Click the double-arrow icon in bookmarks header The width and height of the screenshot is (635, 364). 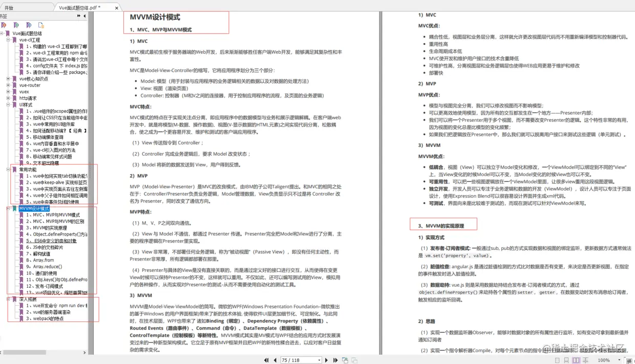pyautogui.click(x=79, y=16)
